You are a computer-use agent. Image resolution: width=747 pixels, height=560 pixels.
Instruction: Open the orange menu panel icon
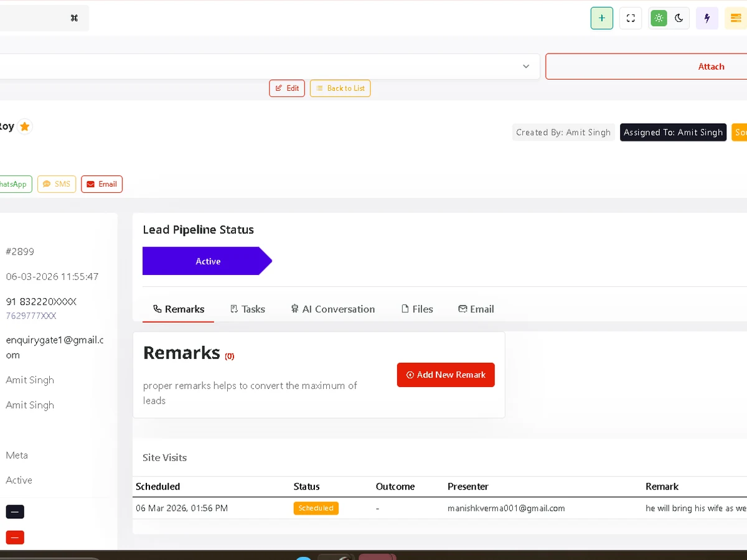click(x=736, y=18)
